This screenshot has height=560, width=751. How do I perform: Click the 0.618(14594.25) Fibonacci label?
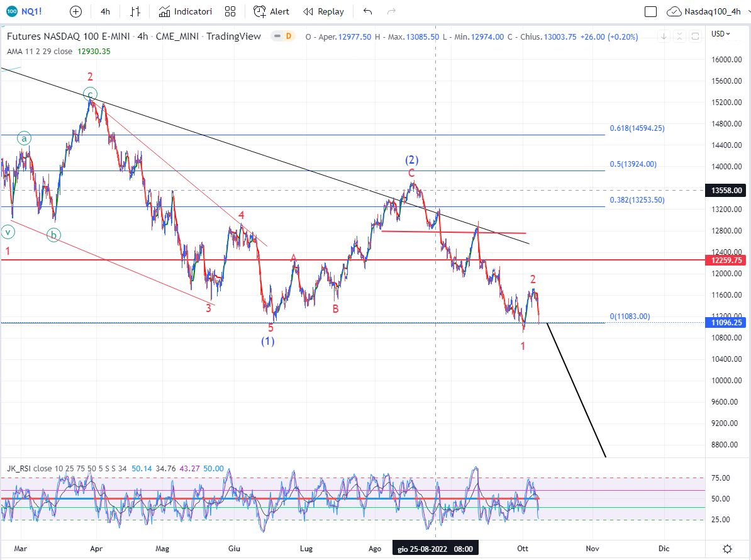point(637,128)
